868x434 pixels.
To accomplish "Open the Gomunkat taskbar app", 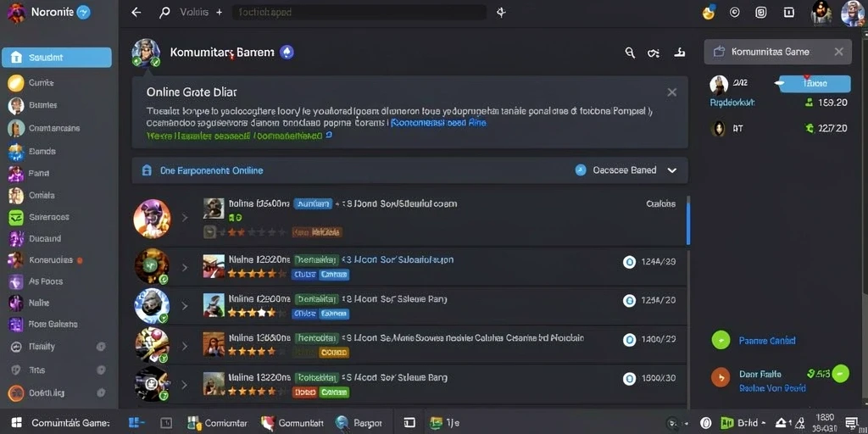I will (x=292, y=423).
